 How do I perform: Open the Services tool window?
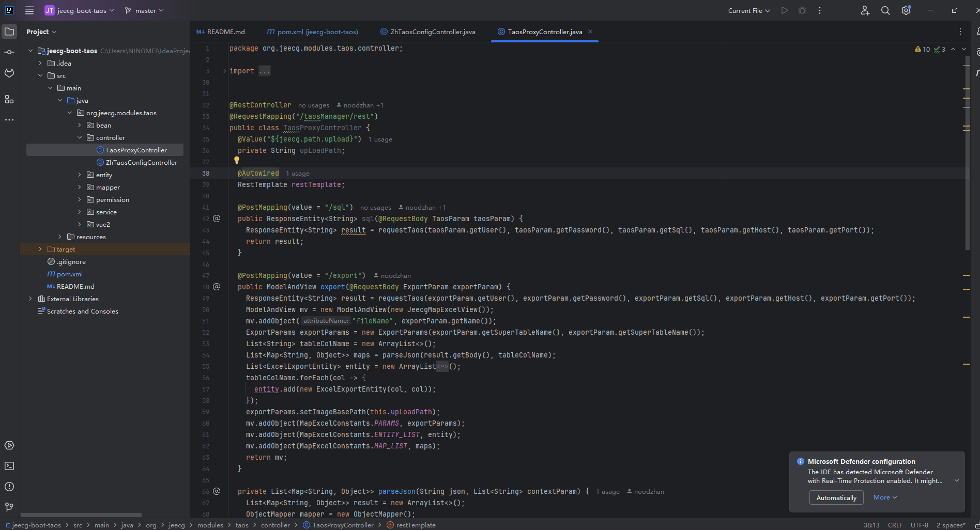point(9,445)
